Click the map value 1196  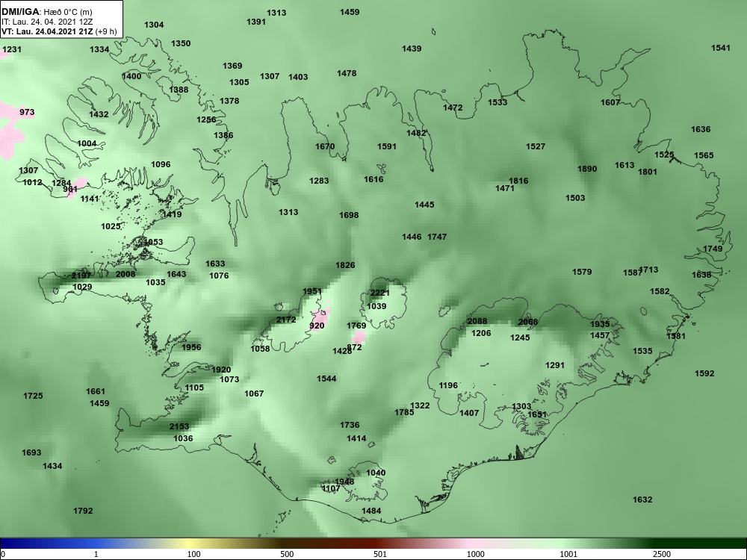(x=447, y=386)
